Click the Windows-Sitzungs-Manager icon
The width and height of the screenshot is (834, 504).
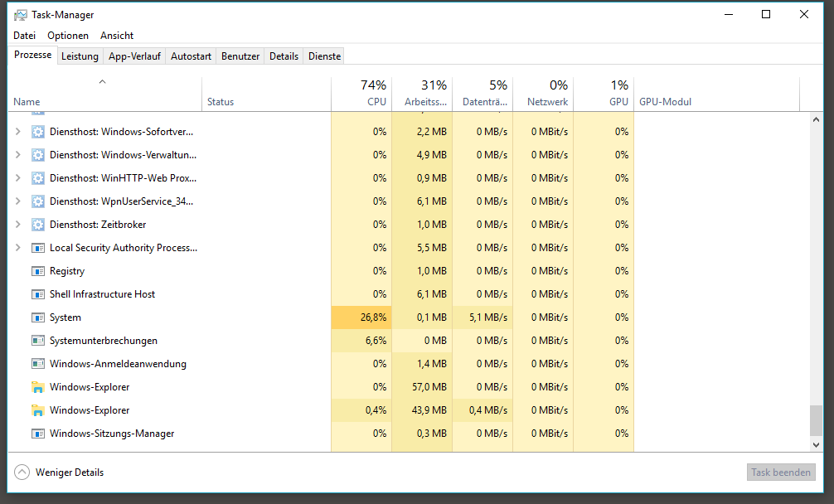point(38,434)
